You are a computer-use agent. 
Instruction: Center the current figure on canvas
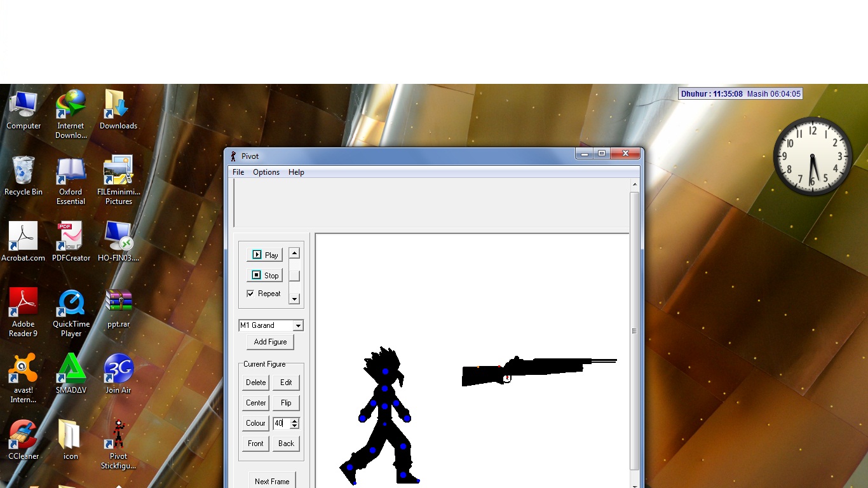click(x=254, y=402)
